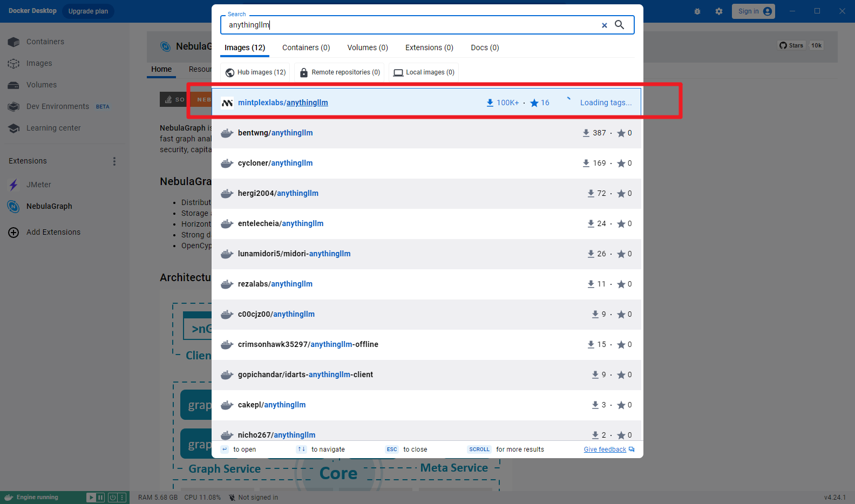Select Containers (0) tab
Viewport: 855px width, 504px height.
tap(306, 47)
